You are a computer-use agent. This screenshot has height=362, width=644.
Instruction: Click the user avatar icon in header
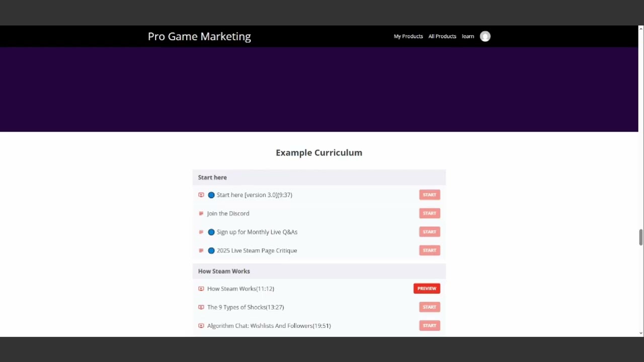485,36
